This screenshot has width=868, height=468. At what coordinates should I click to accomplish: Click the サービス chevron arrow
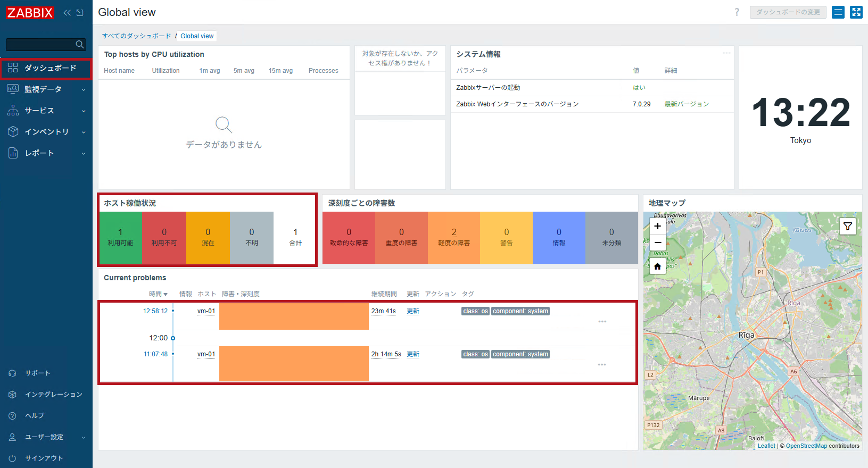84,111
